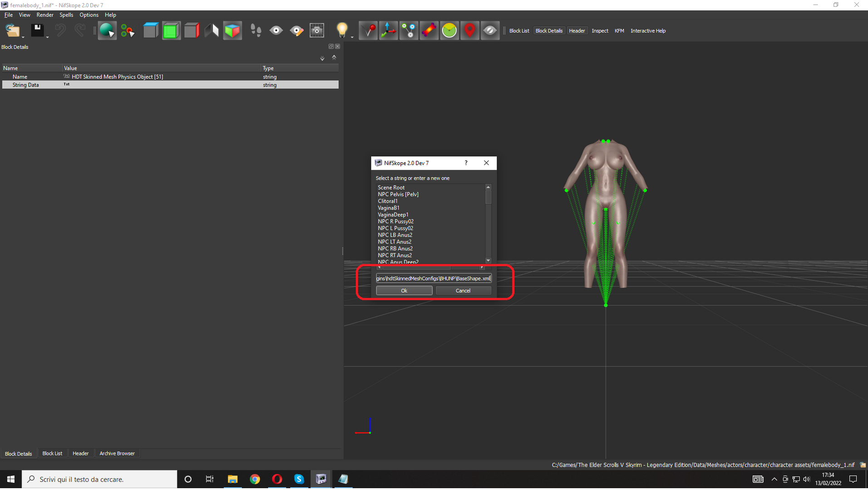Screen dimensions: 868x490
Task: Toggle the Header toolbar button
Action: coord(577,31)
